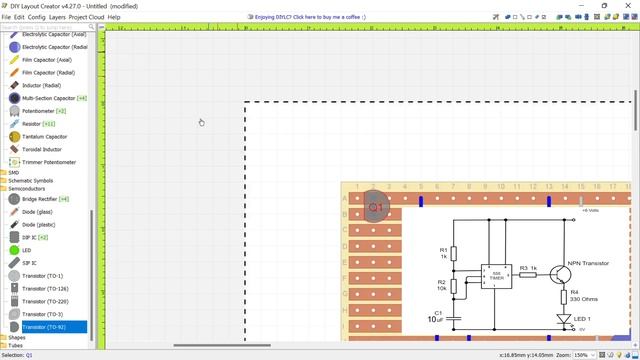The image size is (640, 360).
Task: Open the Config menu
Action: 36,17
